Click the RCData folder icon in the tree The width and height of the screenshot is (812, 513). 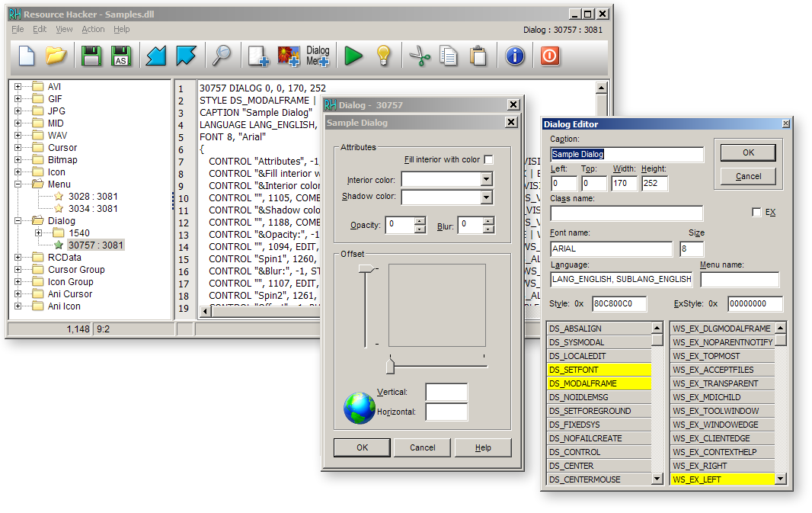[x=38, y=257]
